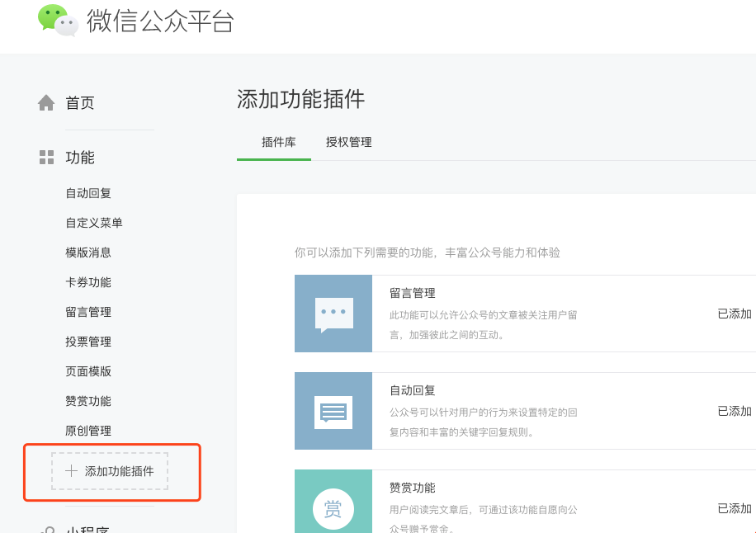Screen dimensions: 756x533
Task: Click the 自动回复 message plugin icon
Action: [333, 411]
